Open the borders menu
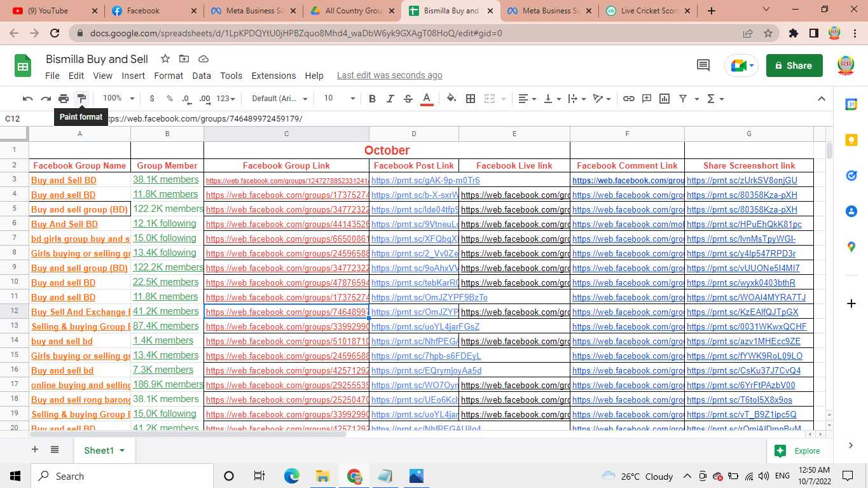 point(471,99)
